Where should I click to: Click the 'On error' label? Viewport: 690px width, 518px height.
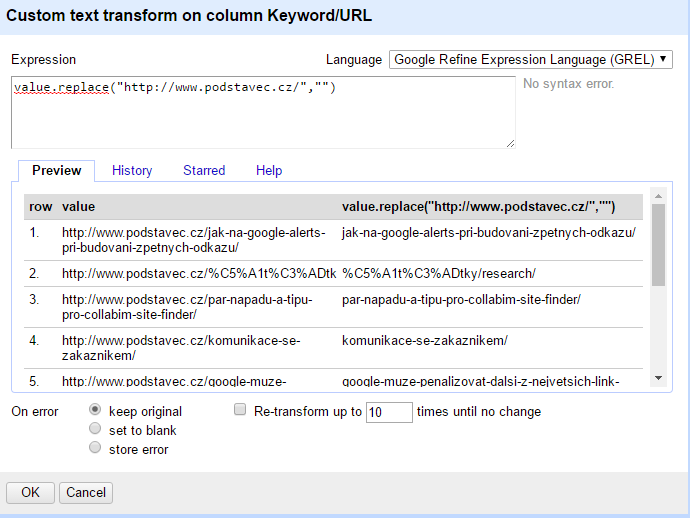35,411
